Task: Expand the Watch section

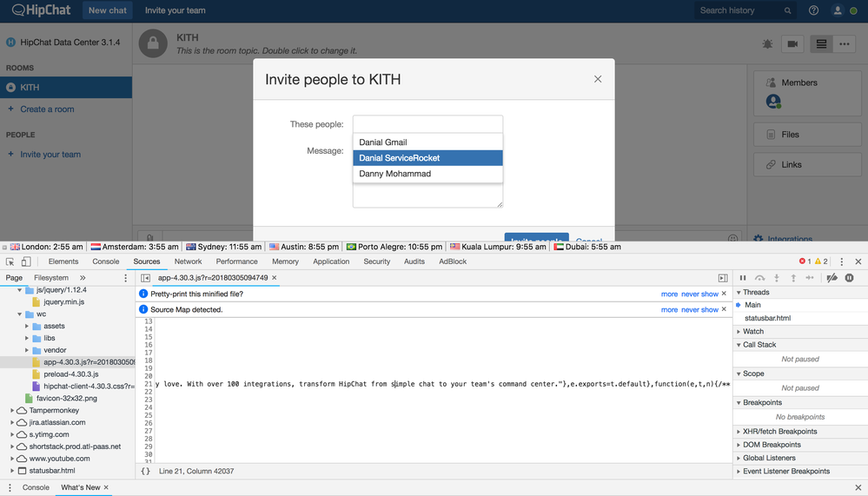Action: click(739, 332)
